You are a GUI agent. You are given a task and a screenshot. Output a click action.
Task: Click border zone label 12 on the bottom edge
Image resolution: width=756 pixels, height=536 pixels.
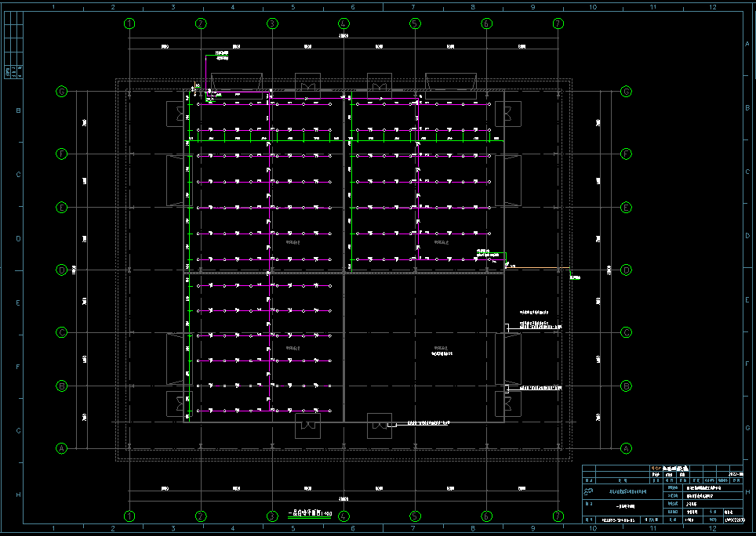point(712,530)
